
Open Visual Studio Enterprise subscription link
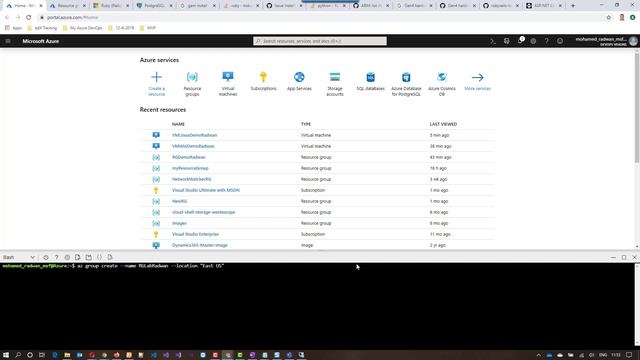click(195, 234)
